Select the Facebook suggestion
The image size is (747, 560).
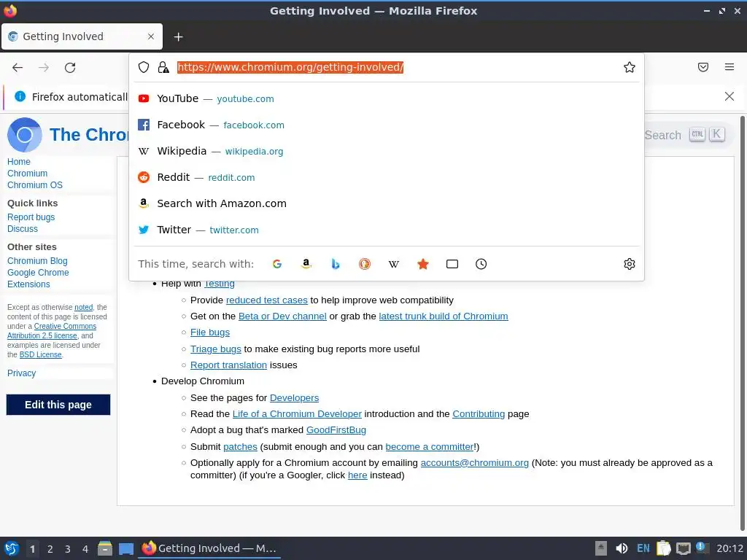[x=387, y=125]
